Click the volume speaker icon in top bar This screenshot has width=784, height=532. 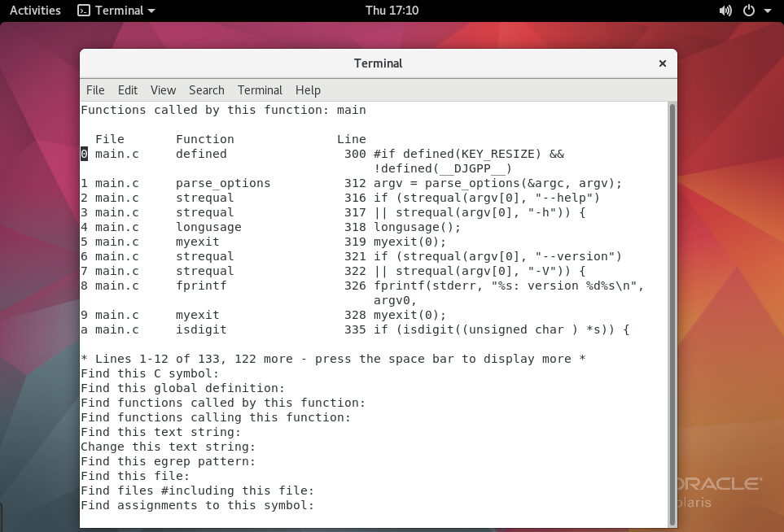[x=726, y=11]
